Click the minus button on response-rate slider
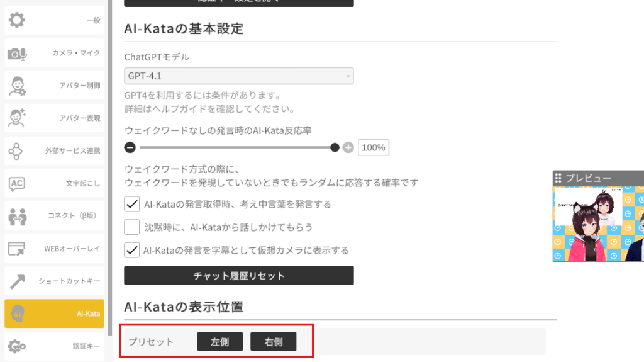Screen dimensions: 644x362 [x=130, y=148]
